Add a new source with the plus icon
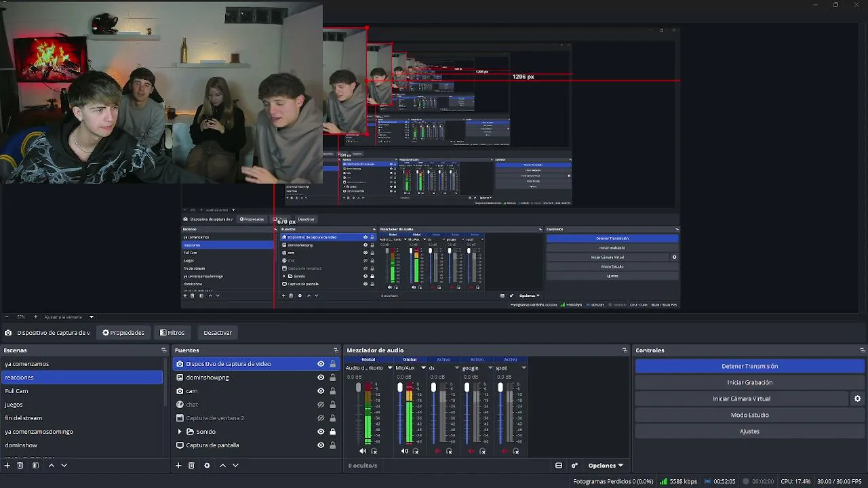868x488 pixels. [178, 466]
